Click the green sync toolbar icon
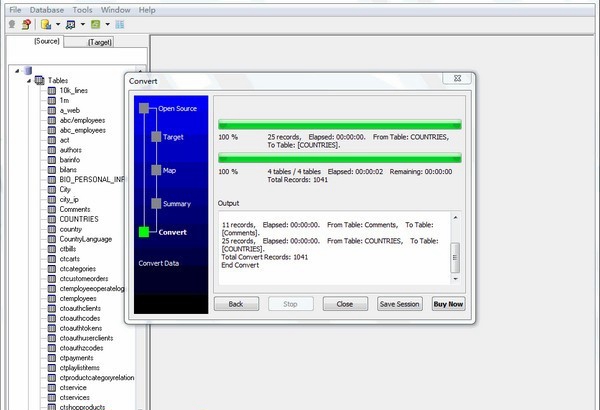Viewport: 600px width, 410px height. pos(95,25)
